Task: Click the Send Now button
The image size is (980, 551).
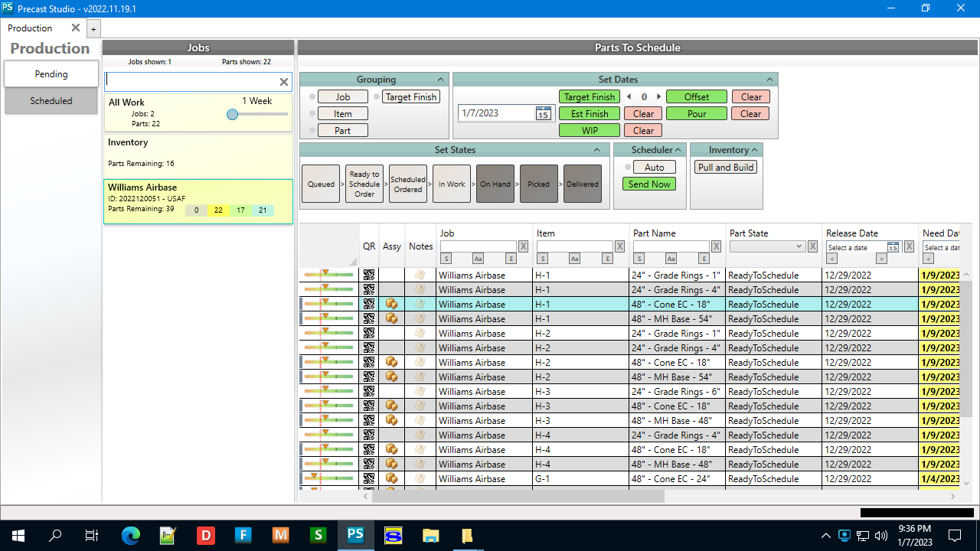Action: [x=648, y=184]
